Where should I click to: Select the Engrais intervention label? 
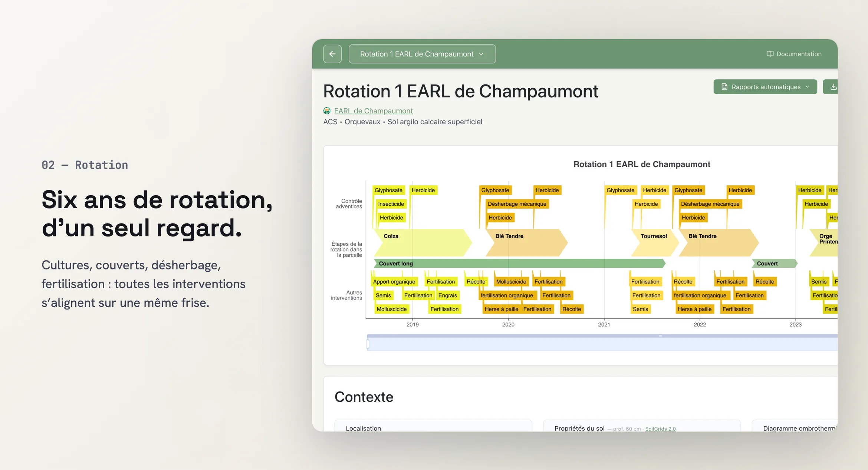click(x=447, y=295)
